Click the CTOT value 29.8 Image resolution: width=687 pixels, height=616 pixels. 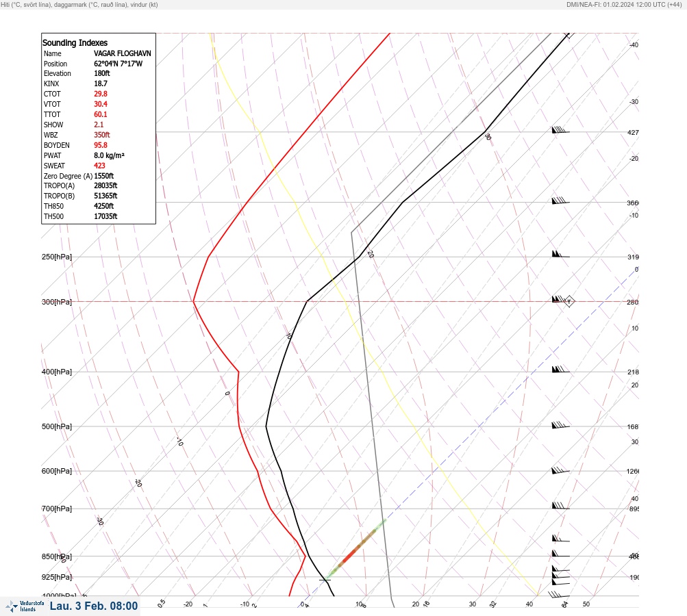coord(100,94)
